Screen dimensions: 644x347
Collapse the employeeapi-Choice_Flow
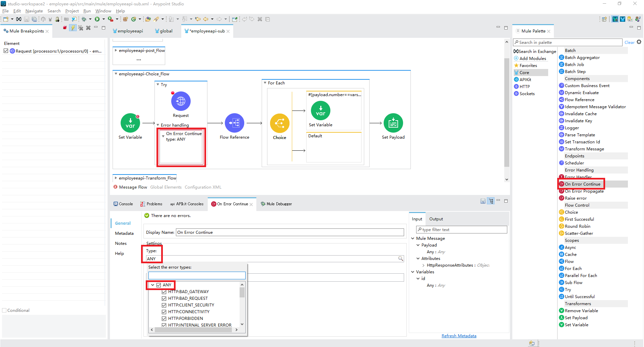tap(116, 74)
